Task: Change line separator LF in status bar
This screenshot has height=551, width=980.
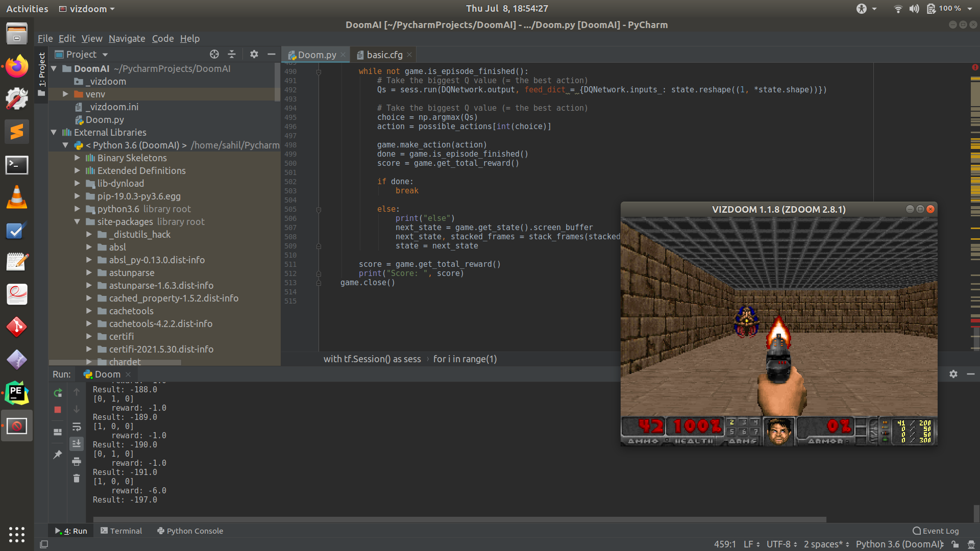Action: (x=751, y=544)
